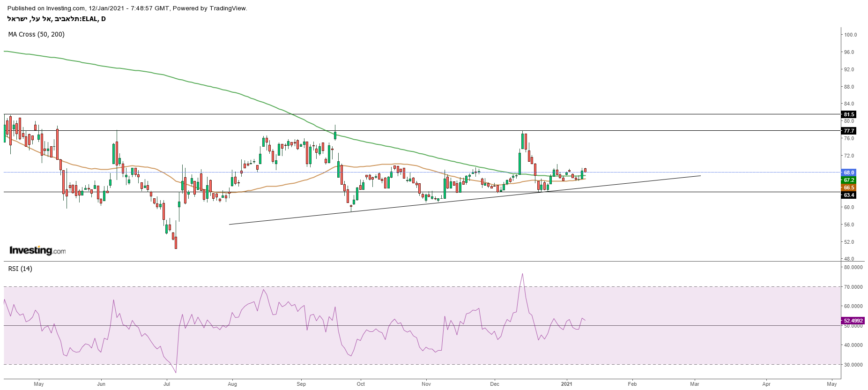The width and height of the screenshot is (868, 390).
Task: Select the black 63.4 price level tag
Action: tap(849, 195)
